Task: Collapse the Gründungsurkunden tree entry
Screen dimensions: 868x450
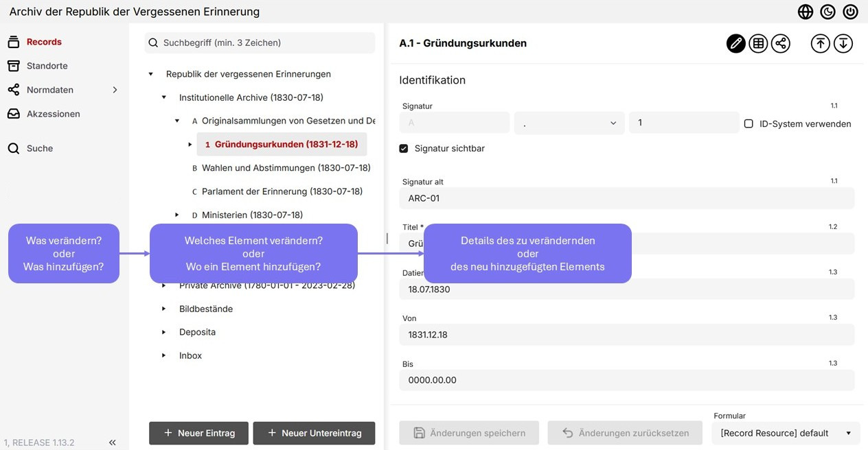Action: [x=190, y=144]
